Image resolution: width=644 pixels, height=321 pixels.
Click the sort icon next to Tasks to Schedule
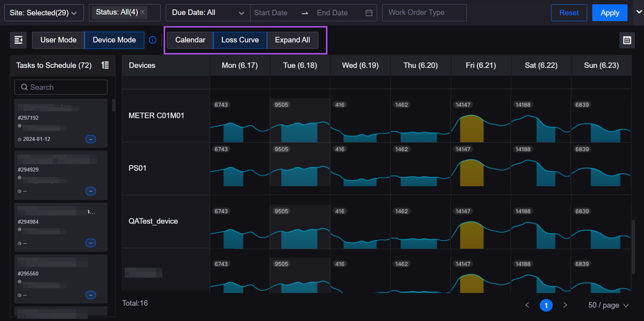(x=105, y=65)
